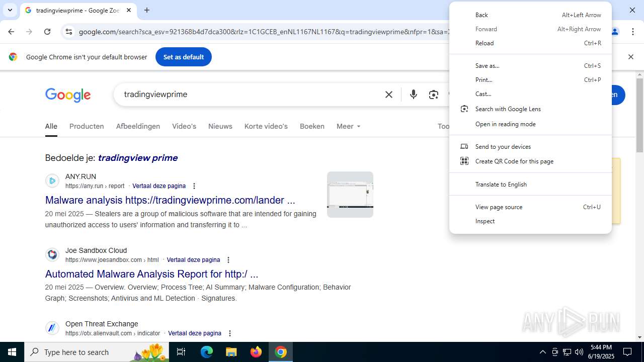Switch to Producten tab
Screen dimensions: 644x362
pyautogui.click(x=87, y=126)
